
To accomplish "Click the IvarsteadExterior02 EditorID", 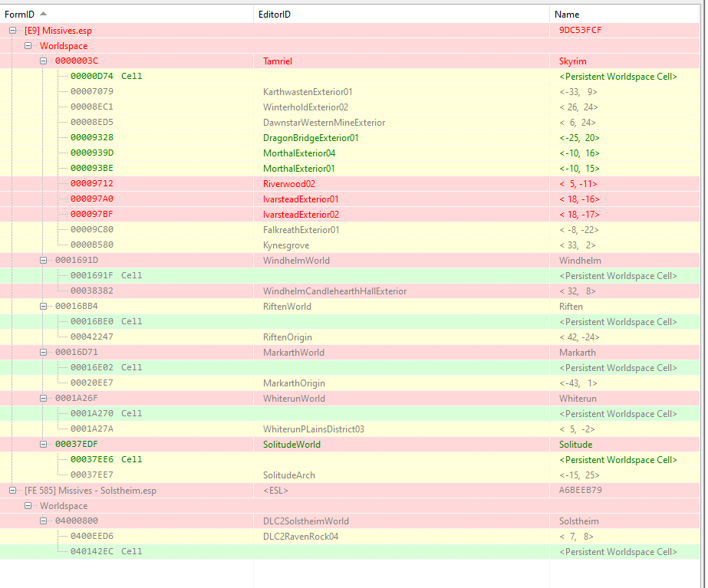I will click(x=301, y=215).
